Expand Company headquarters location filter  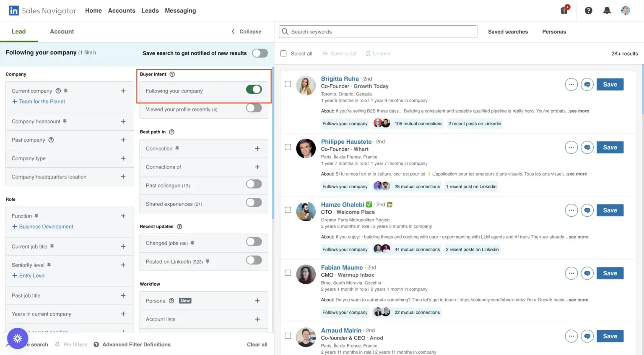point(123,176)
